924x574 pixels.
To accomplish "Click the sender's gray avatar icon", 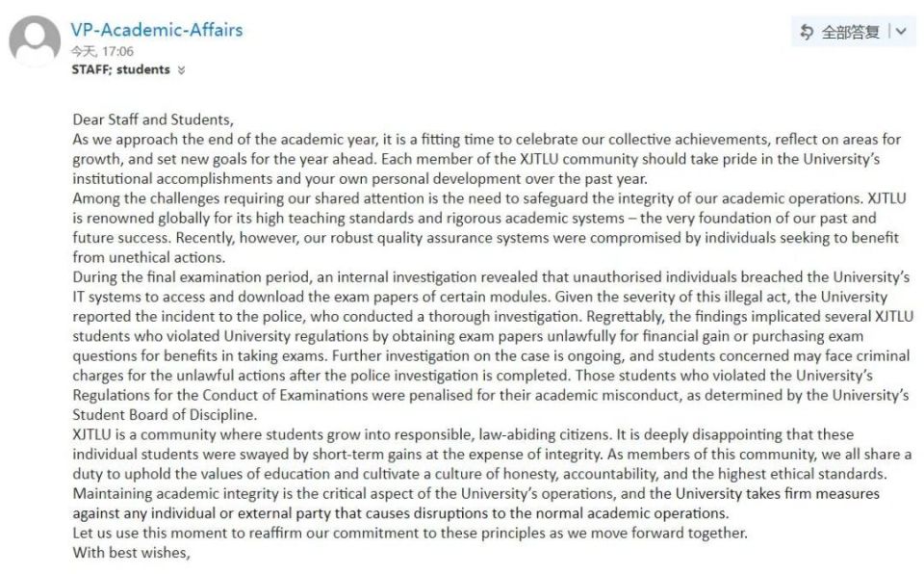I will [35, 40].
